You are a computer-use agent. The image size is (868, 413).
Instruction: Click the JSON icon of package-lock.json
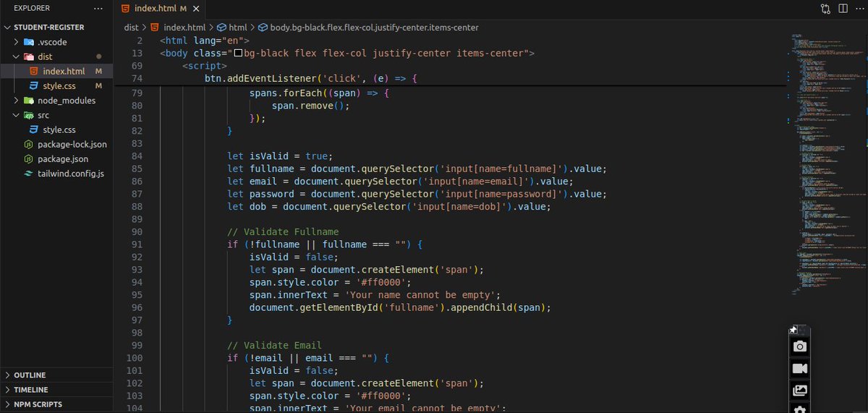[29, 144]
